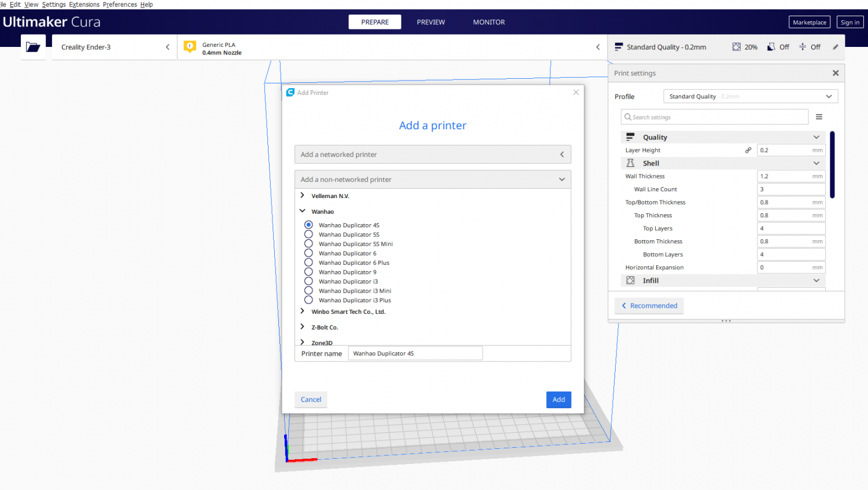The height and width of the screenshot is (490, 868).
Task: Click the Standard Quality layers icon
Action: pyautogui.click(x=619, y=47)
